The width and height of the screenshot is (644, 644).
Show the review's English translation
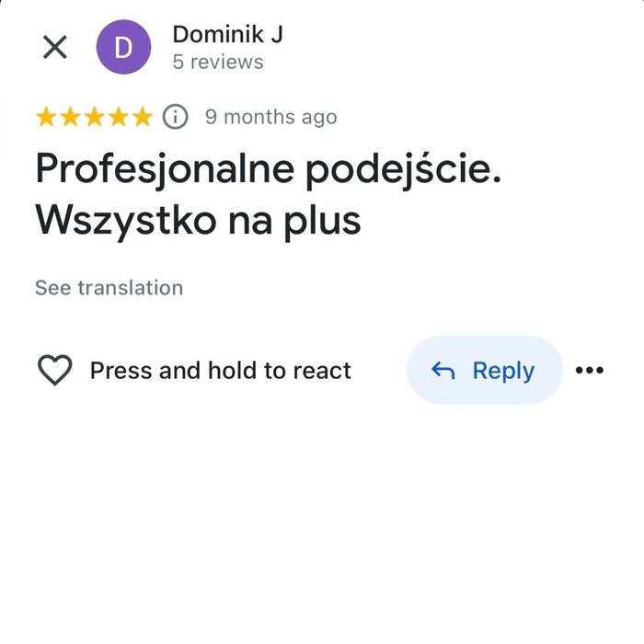coord(109,288)
